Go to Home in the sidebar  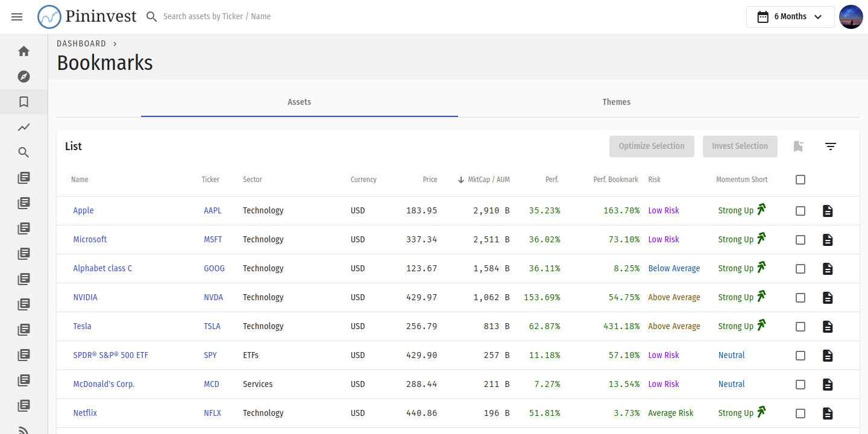pyautogui.click(x=24, y=51)
